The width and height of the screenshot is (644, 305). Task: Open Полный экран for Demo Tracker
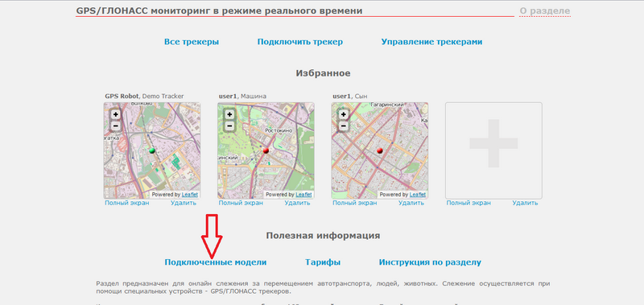point(127,203)
